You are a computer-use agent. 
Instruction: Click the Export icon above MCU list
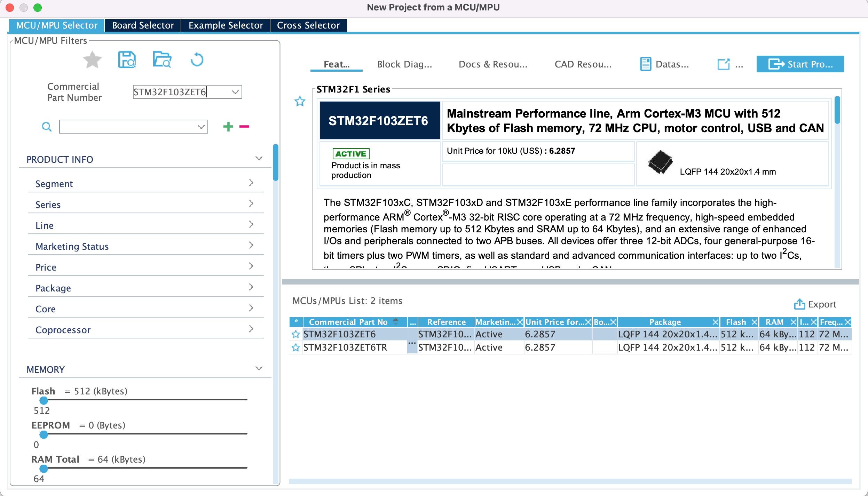click(x=799, y=304)
